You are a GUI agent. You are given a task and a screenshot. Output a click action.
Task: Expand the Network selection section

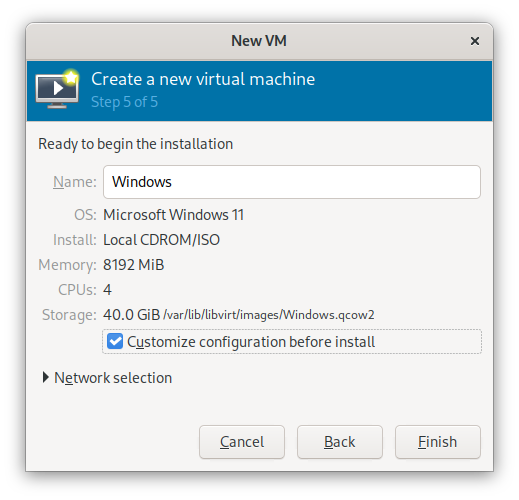(46, 378)
